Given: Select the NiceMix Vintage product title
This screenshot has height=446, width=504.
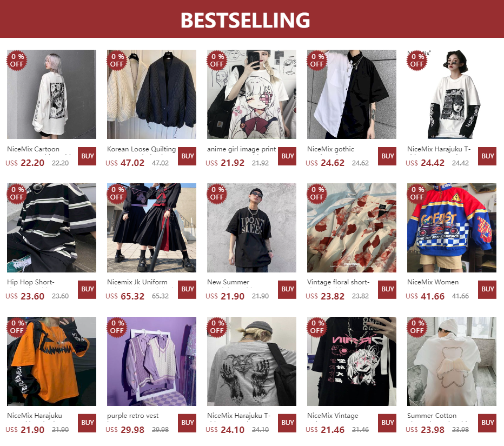Looking at the screenshot, I should (x=333, y=416).
